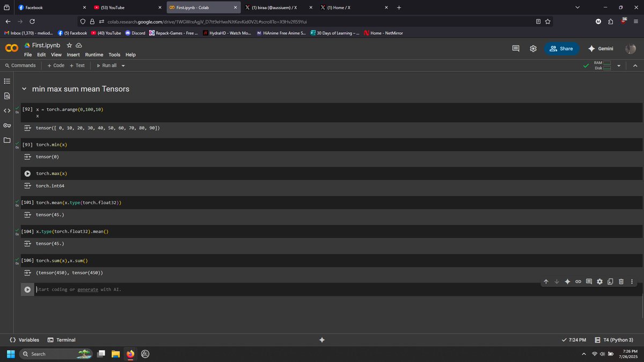
Task: Toggle output of the torch.sum cell
Action: pyautogui.click(x=27, y=273)
